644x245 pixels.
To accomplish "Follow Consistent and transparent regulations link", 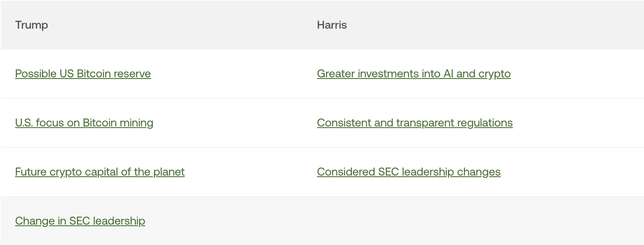I will [415, 123].
